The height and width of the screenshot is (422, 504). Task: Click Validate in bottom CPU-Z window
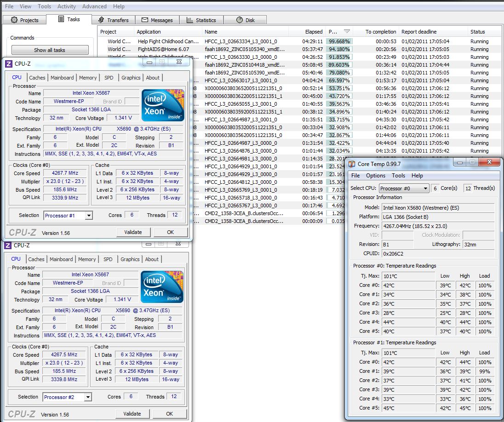click(132, 414)
